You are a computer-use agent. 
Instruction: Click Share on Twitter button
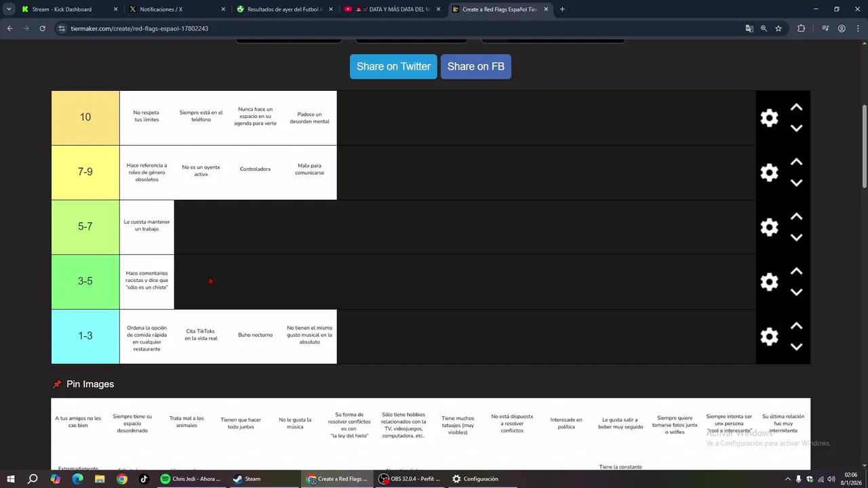pos(393,66)
